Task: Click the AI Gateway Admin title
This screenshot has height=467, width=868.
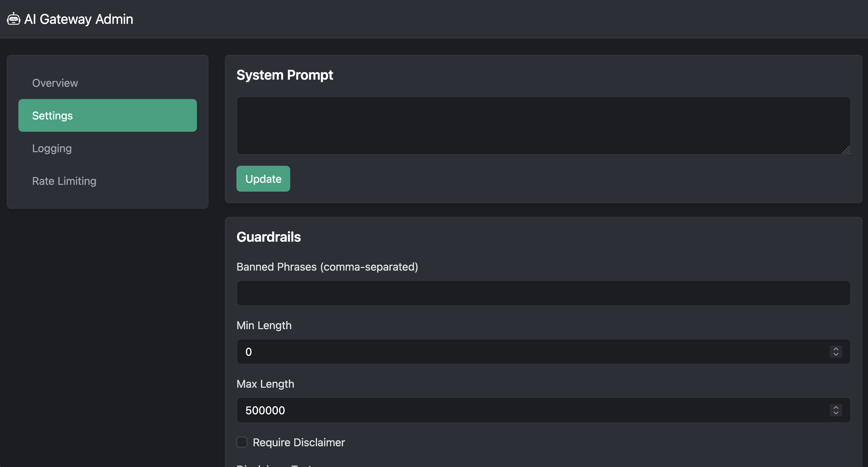Action: pos(79,19)
